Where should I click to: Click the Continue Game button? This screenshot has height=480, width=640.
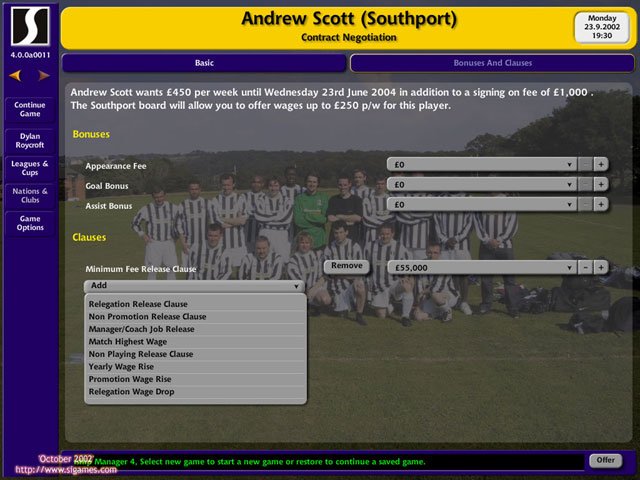tap(30, 109)
